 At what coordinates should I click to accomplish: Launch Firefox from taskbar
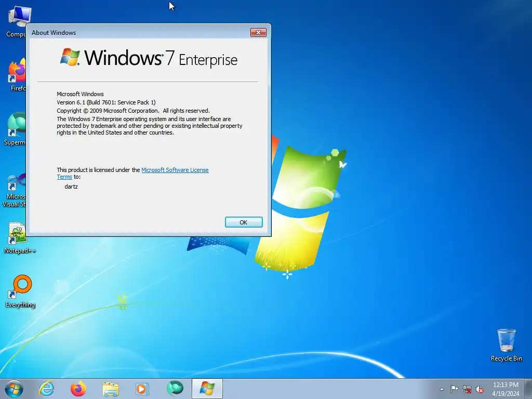[78, 389]
